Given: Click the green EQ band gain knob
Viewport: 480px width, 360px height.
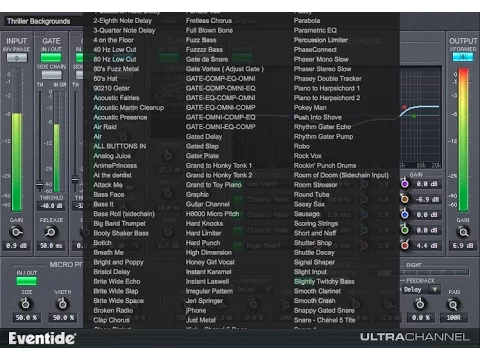Looking at the screenshot, I should (405, 230).
